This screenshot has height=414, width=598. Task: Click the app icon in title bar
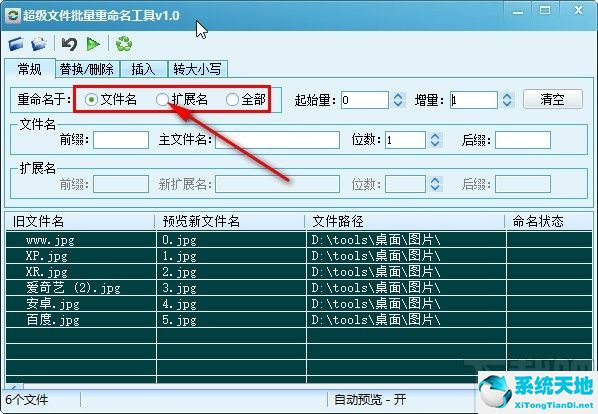13,16
